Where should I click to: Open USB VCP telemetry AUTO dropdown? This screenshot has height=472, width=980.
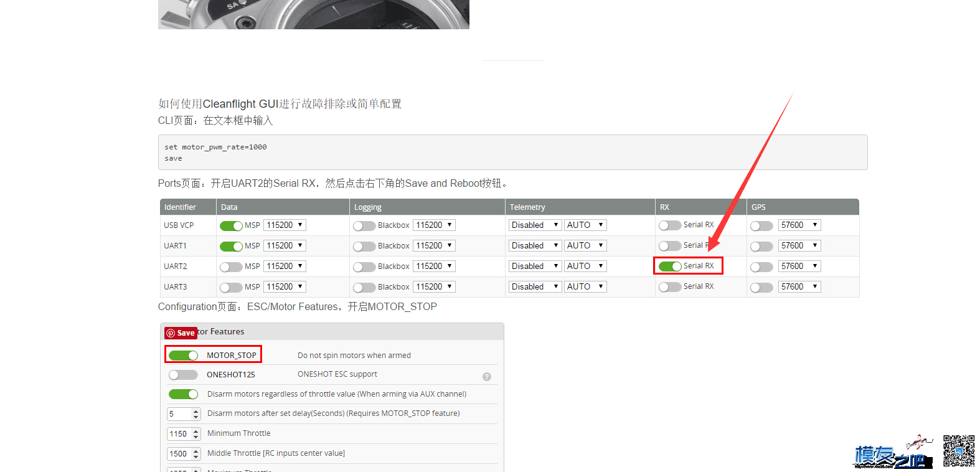point(585,225)
